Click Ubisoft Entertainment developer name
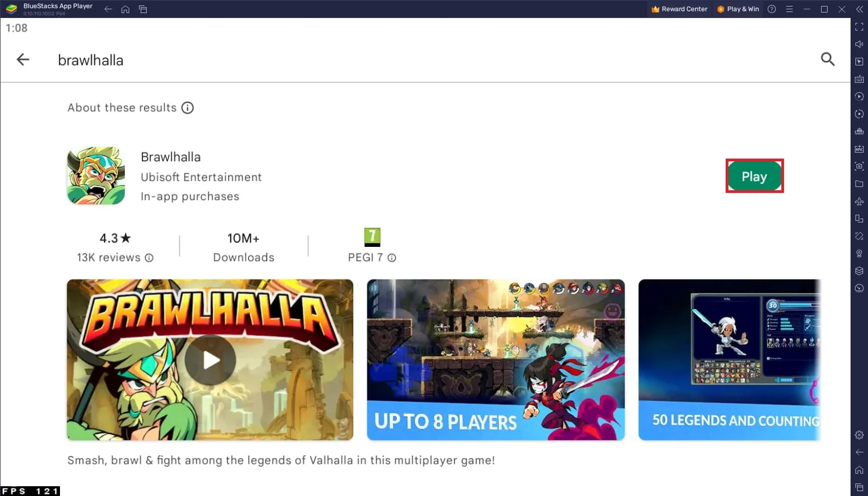This screenshot has height=496, width=868. click(201, 177)
